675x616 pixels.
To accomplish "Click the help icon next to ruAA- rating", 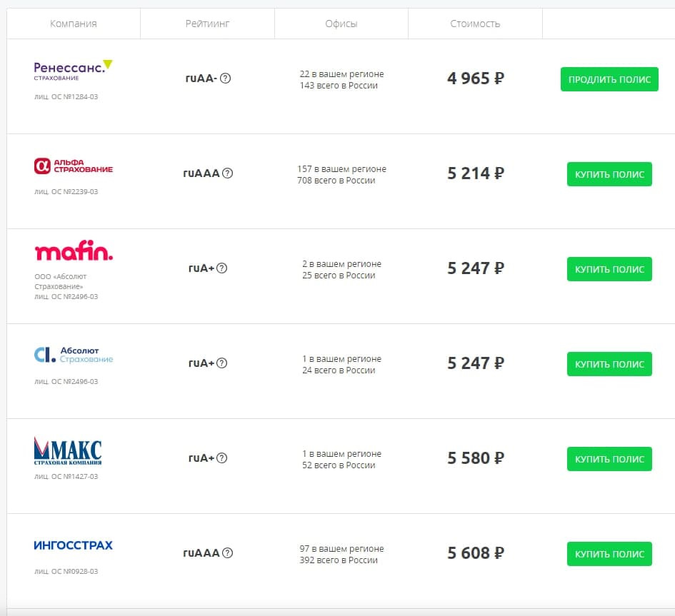I will pos(225,79).
